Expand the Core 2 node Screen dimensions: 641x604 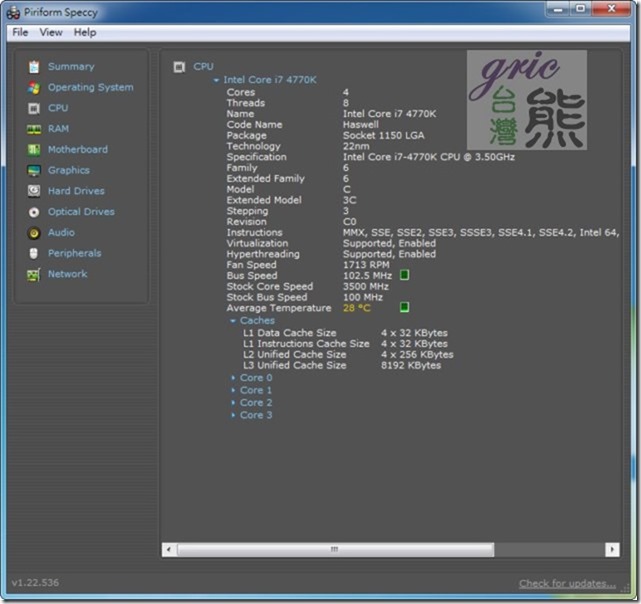[233, 403]
